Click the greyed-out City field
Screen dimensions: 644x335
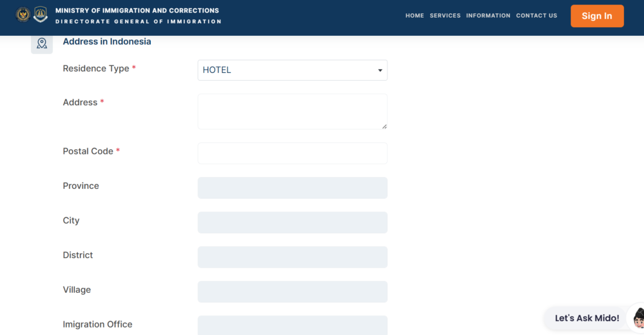point(292,222)
